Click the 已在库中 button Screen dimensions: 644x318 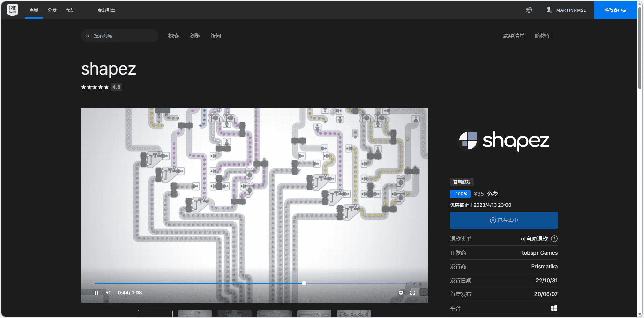tap(503, 220)
